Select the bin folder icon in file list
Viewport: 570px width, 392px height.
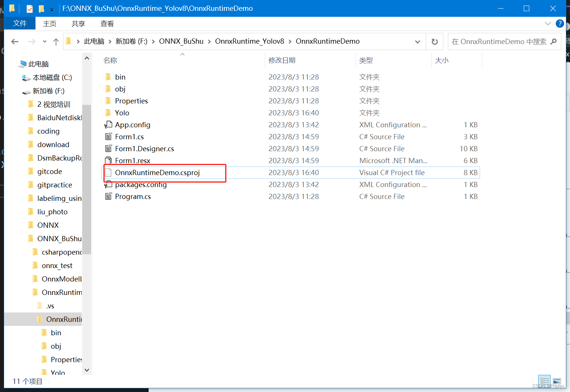coord(108,77)
